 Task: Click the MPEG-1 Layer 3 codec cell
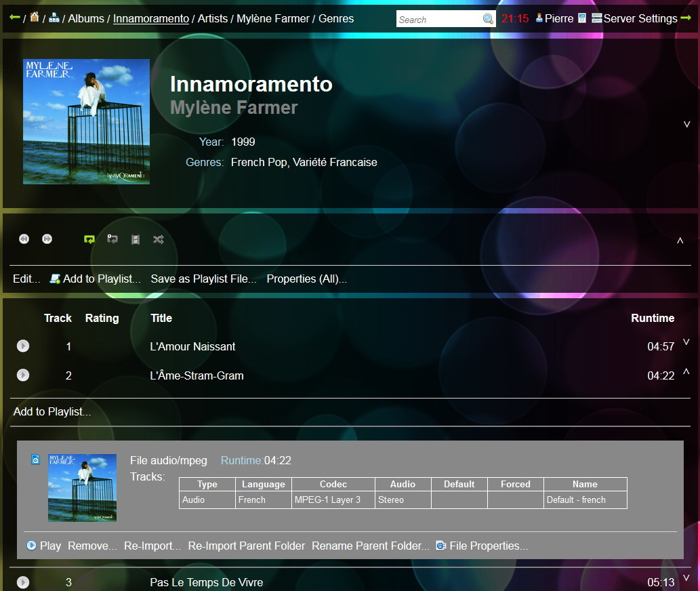pyautogui.click(x=333, y=500)
